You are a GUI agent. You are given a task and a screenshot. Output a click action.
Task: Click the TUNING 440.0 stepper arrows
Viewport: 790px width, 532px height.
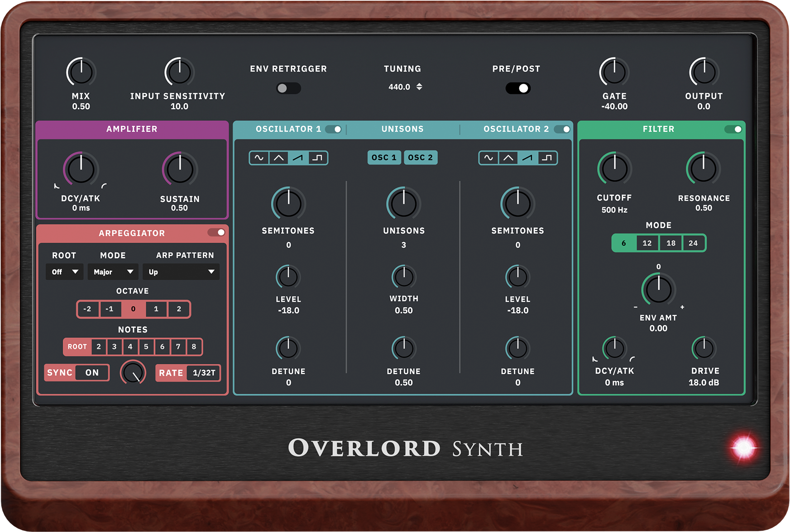click(419, 86)
